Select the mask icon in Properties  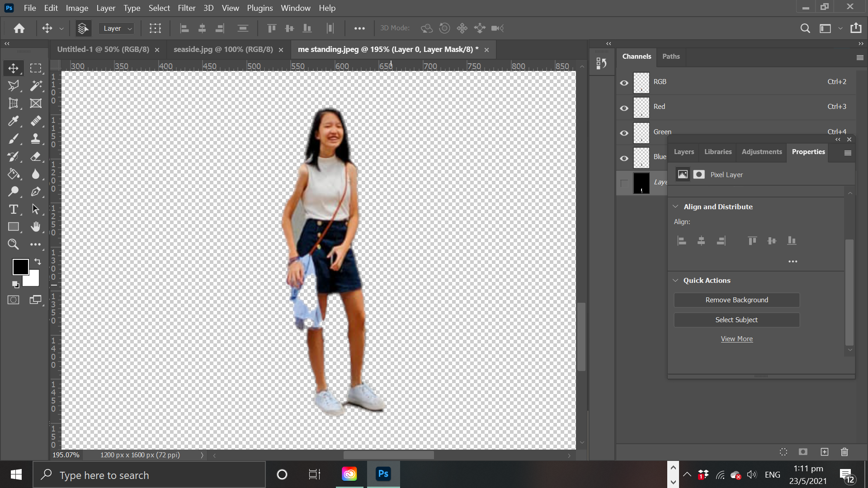click(699, 174)
